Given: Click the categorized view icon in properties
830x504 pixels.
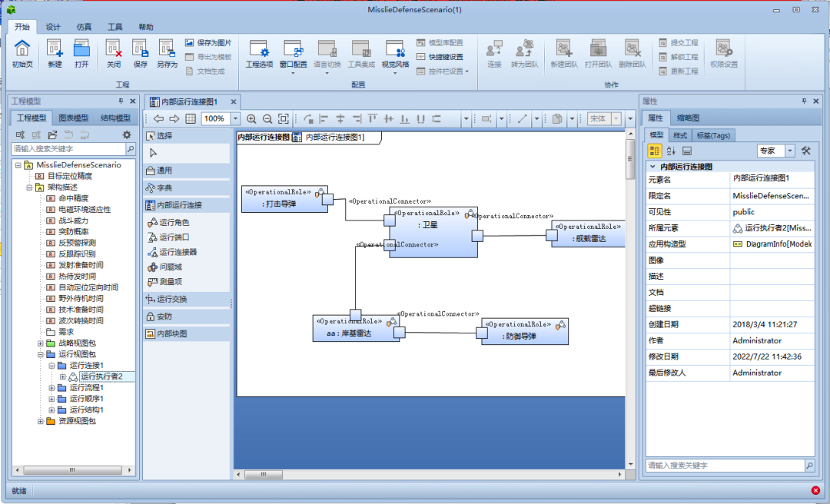Looking at the screenshot, I should (654, 151).
